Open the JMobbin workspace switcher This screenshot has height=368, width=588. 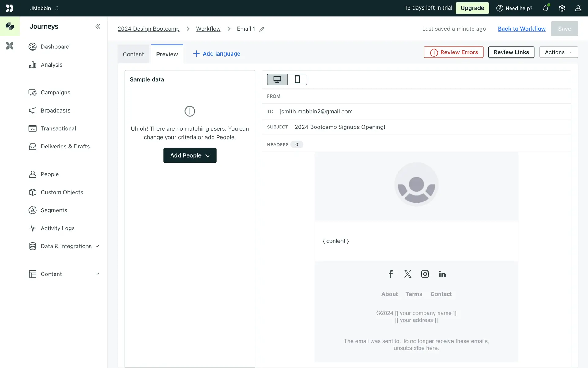coord(44,8)
